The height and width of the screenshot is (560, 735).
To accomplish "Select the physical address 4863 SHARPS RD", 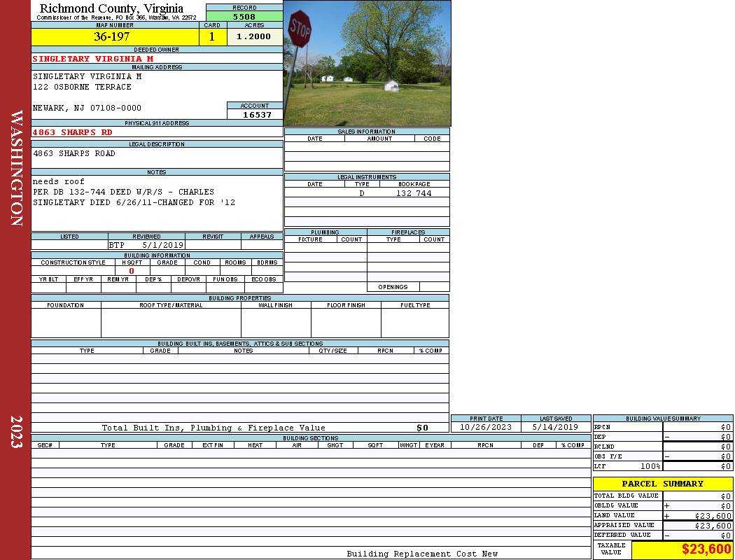I will tap(73, 132).
